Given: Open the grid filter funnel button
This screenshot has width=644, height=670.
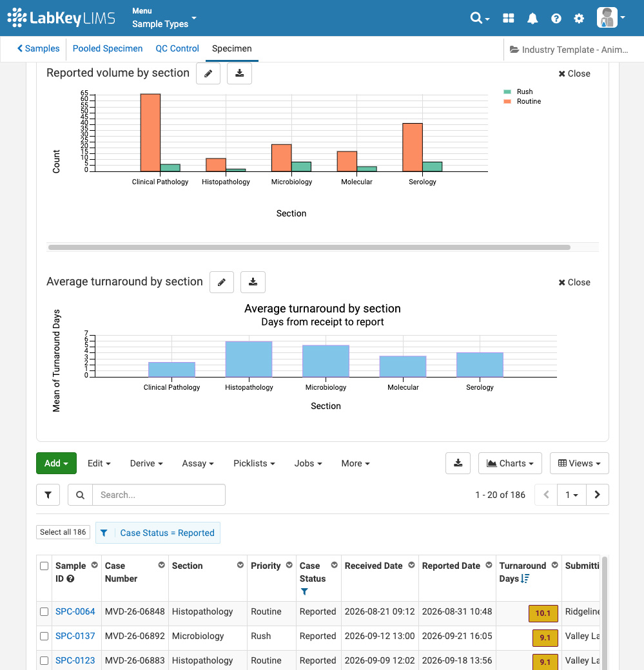Looking at the screenshot, I should [48, 495].
